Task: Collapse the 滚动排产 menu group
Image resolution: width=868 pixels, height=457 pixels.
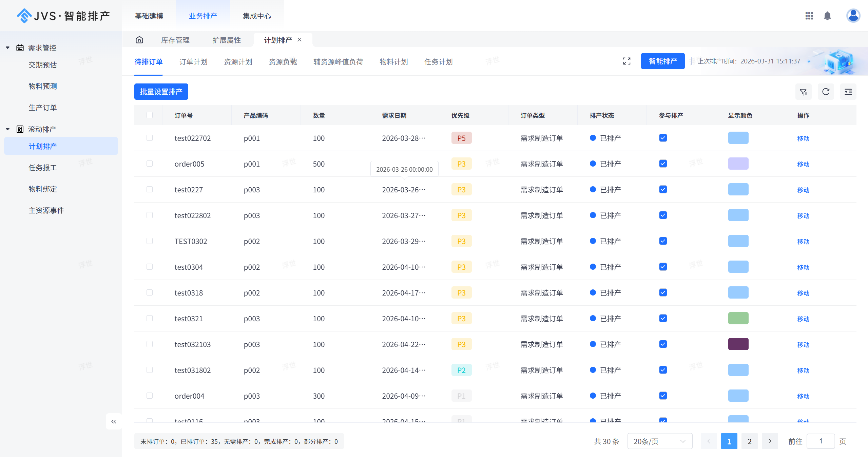Action: tap(8, 129)
